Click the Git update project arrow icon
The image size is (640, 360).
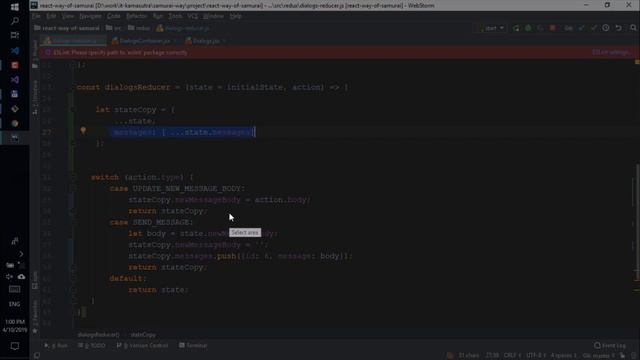582,28
